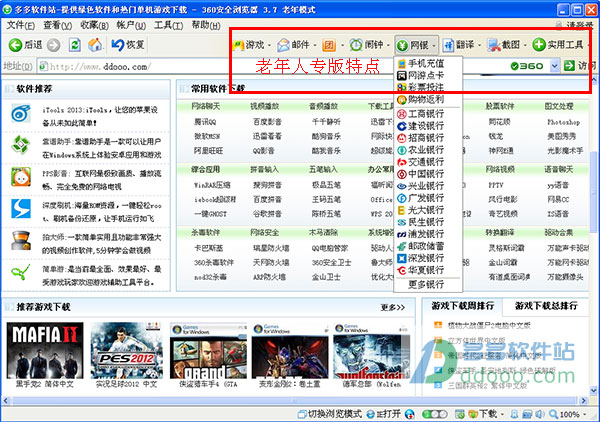Click the 拍大师 camera icon

tap(21, 240)
